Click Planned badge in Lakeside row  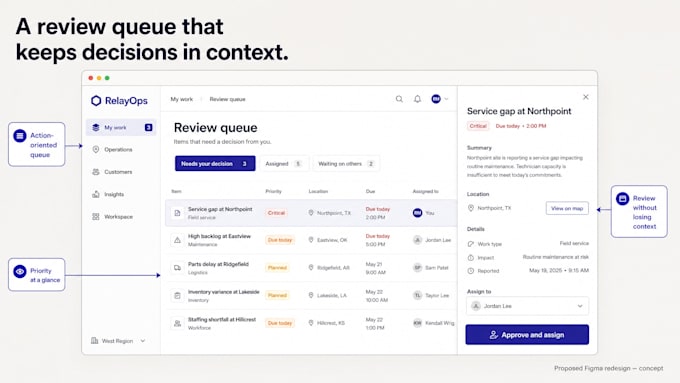[x=277, y=295]
